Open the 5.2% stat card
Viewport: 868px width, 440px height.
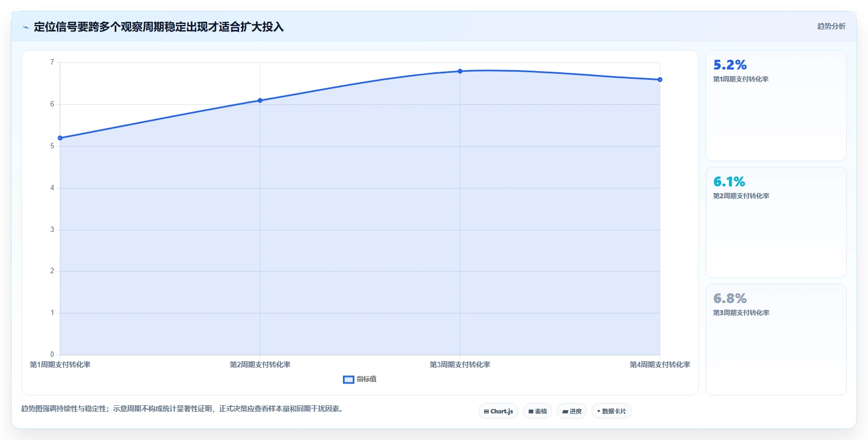click(776, 106)
